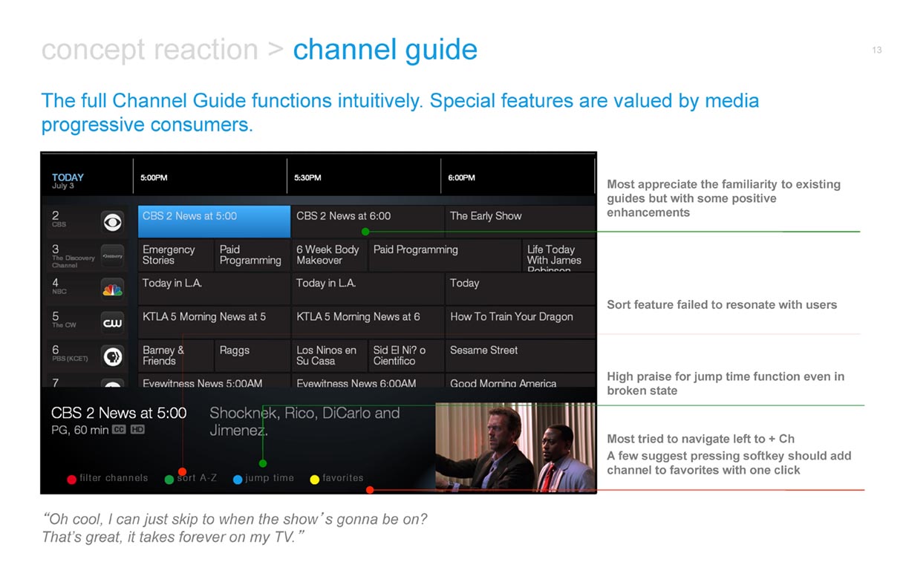The width and height of the screenshot is (909, 588).
Task: Click the gray concept reaction heading
Action: pos(150,50)
